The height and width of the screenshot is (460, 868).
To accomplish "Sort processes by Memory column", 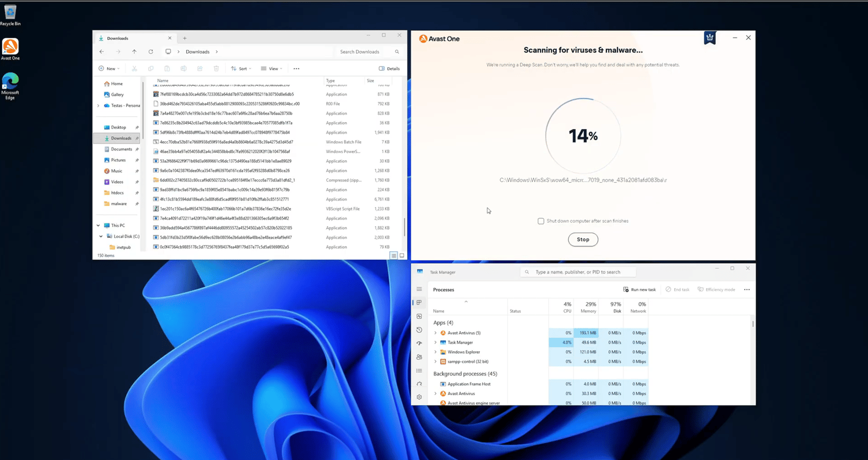I will click(586, 307).
